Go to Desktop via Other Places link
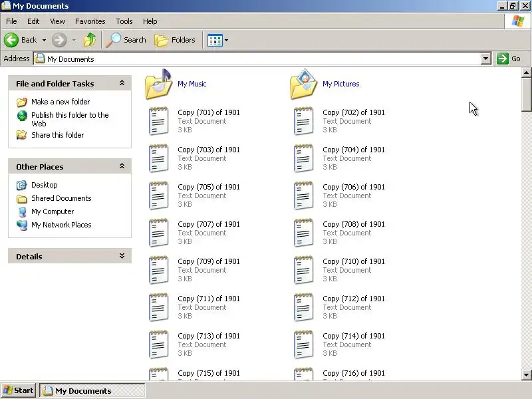 click(45, 185)
